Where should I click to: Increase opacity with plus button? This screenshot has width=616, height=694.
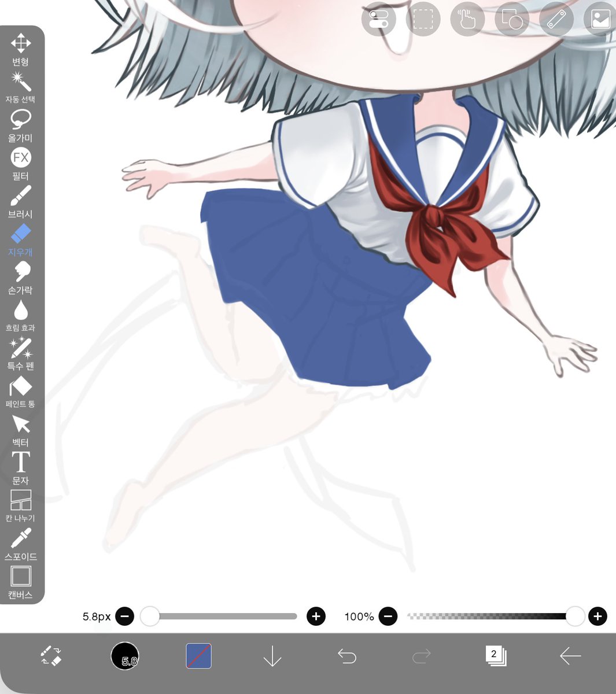pyautogui.click(x=597, y=617)
